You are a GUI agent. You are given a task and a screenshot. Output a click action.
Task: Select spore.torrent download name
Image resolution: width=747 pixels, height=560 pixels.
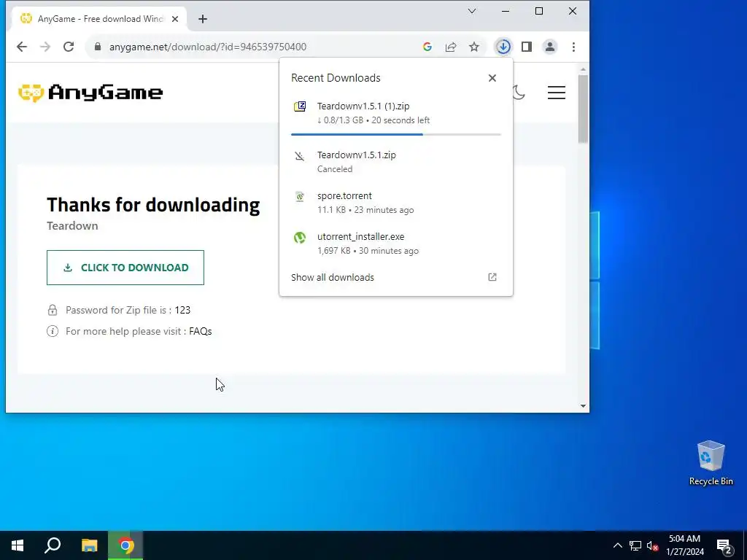tap(344, 195)
